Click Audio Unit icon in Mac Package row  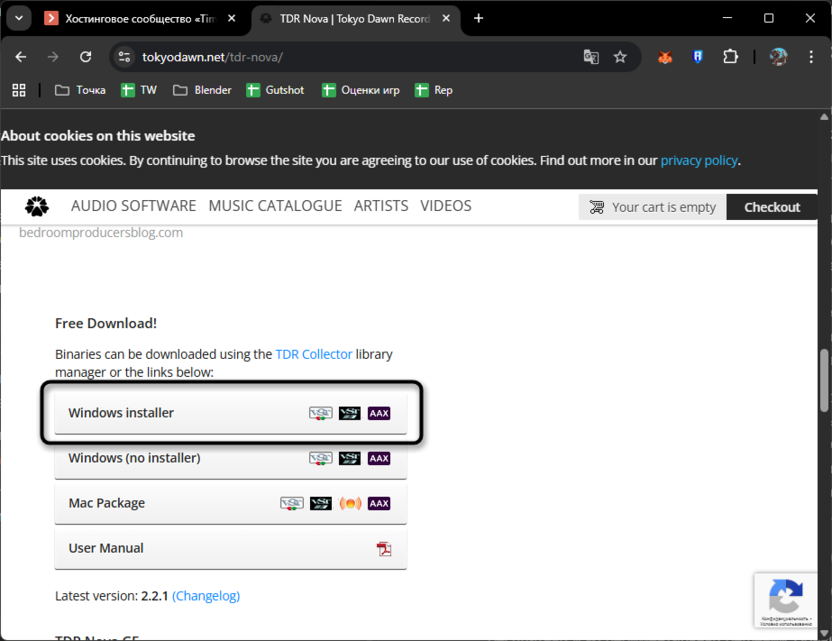click(x=350, y=504)
